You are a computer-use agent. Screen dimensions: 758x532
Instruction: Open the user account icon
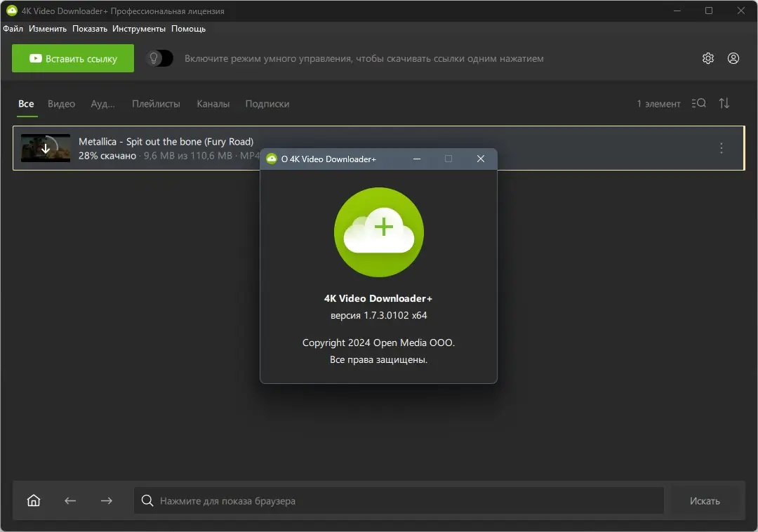tap(733, 58)
